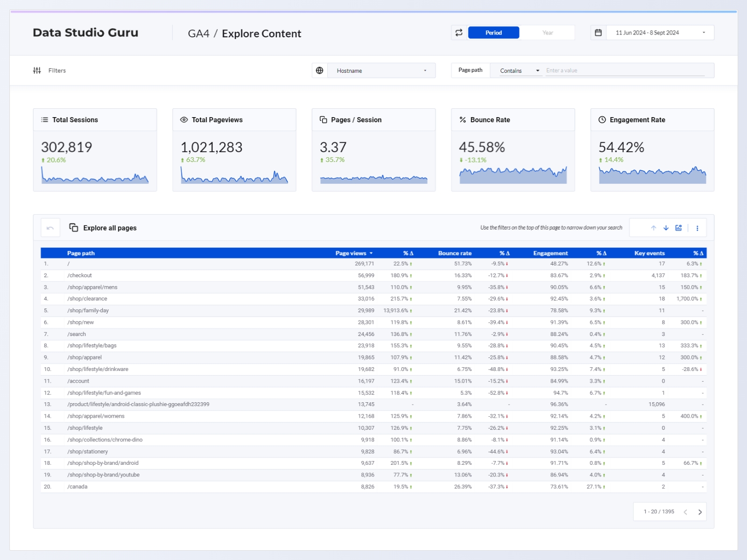
Task: Go to next page of table results
Action: tap(700, 512)
